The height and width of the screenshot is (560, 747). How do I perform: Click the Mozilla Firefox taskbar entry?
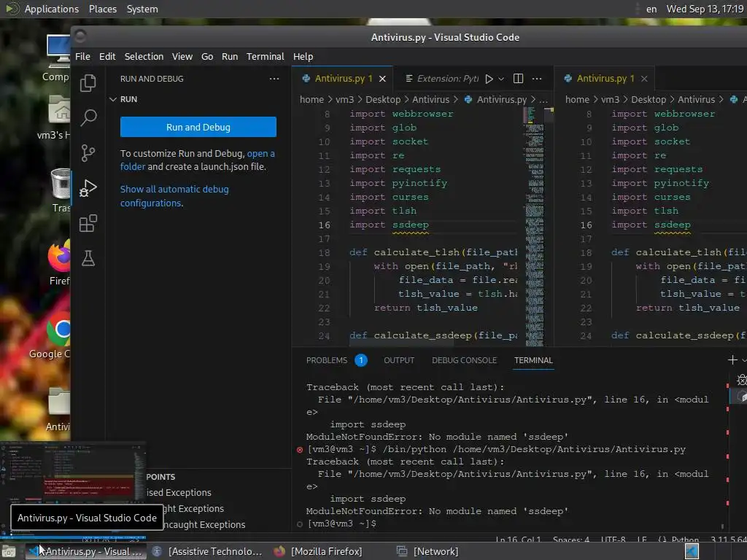(318, 551)
